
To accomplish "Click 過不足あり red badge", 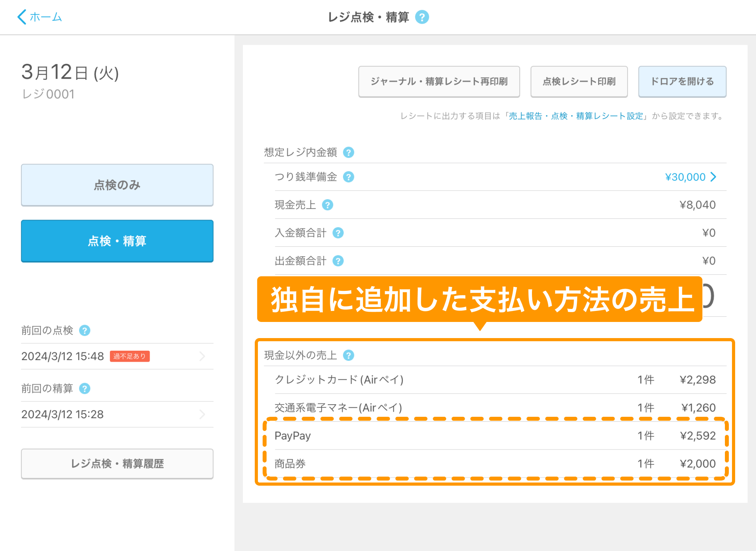I will [x=130, y=356].
